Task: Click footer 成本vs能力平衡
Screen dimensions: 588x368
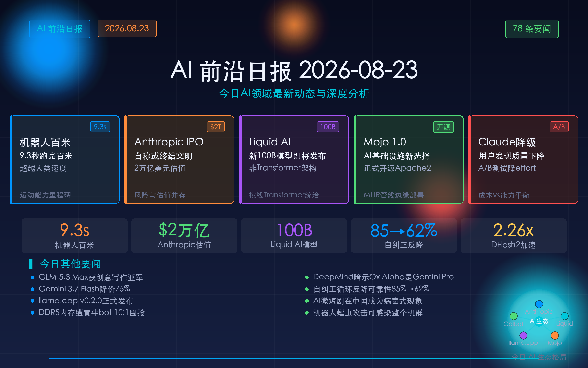Action: (x=504, y=195)
